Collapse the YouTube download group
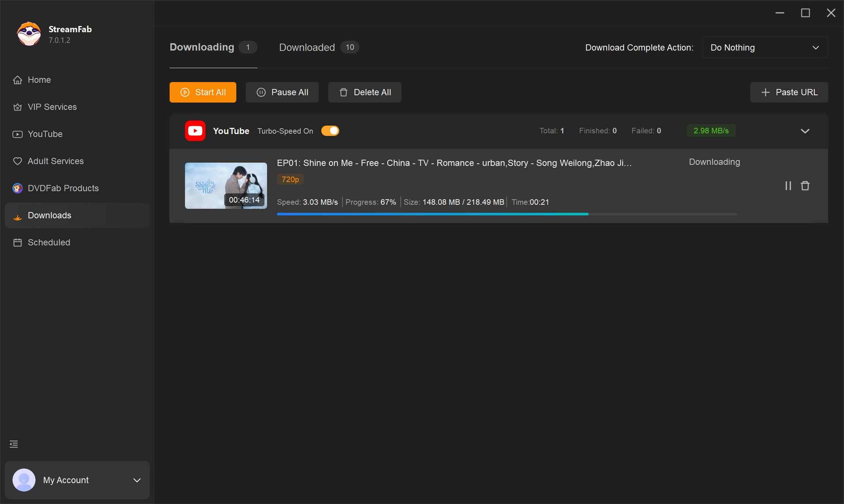This screenshot has width=844, height=504. click(x=805, y=131)
